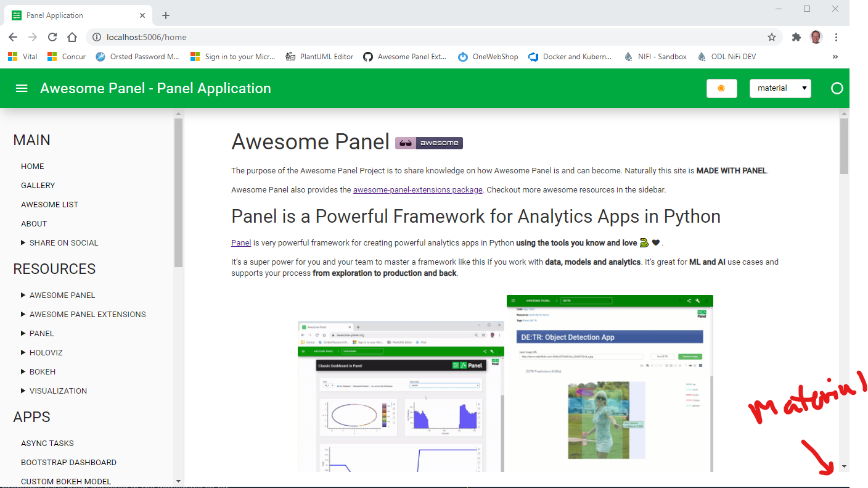Open the DE:TR Object Detection App screenshot
The height and width of the screenshot is (488, 868).
[x=610, y=383]
